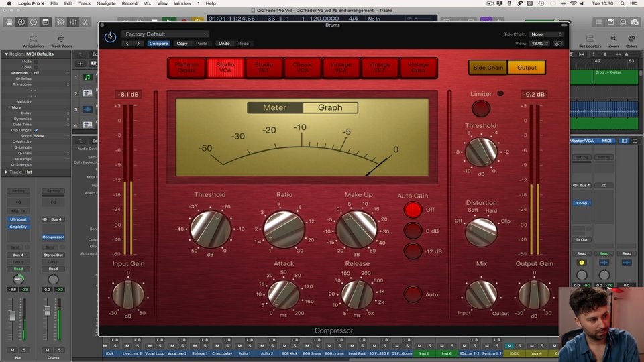Click the Zoom magnifier toolbar icon

pyautogui.click(x=613, y=40)
